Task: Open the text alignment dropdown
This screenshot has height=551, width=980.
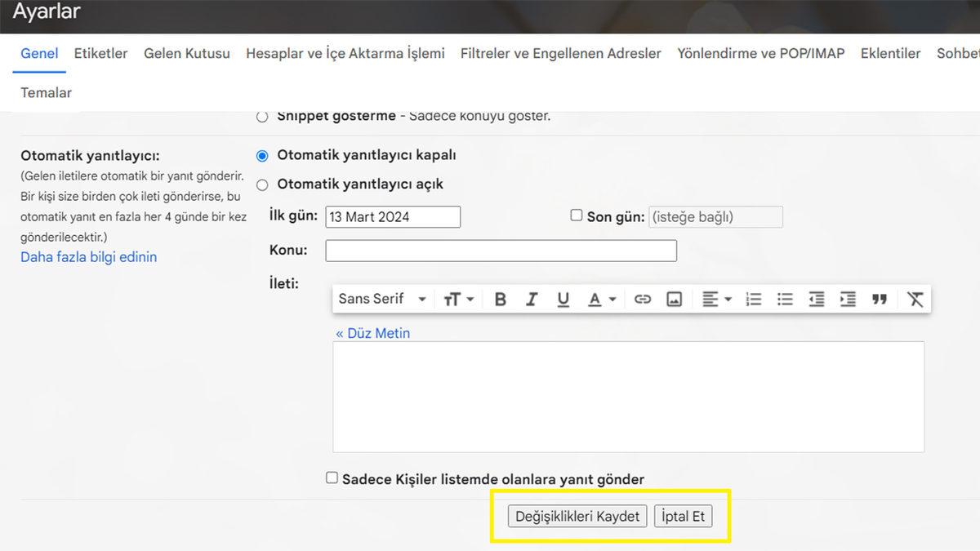Action: [x=716, y=299]
